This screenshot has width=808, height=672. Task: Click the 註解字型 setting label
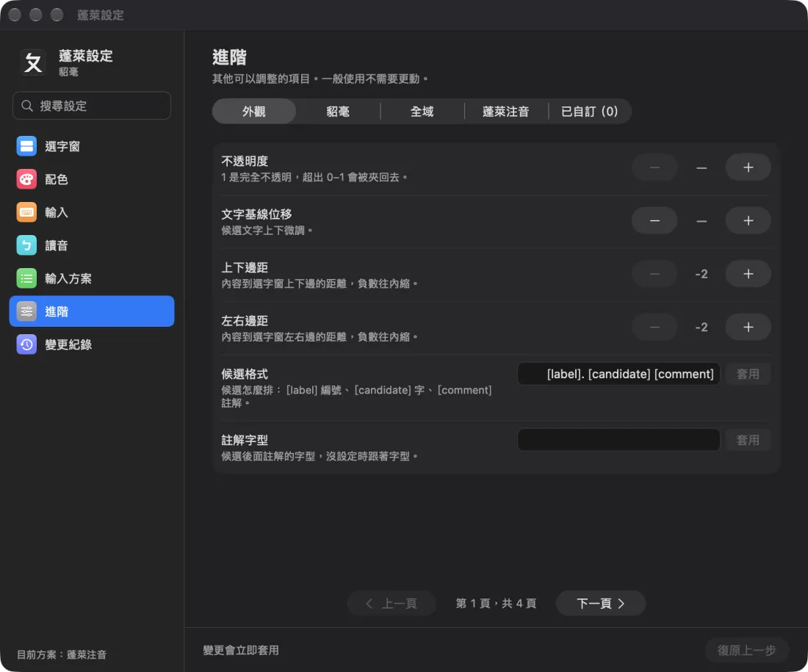[x=245, y=440]
